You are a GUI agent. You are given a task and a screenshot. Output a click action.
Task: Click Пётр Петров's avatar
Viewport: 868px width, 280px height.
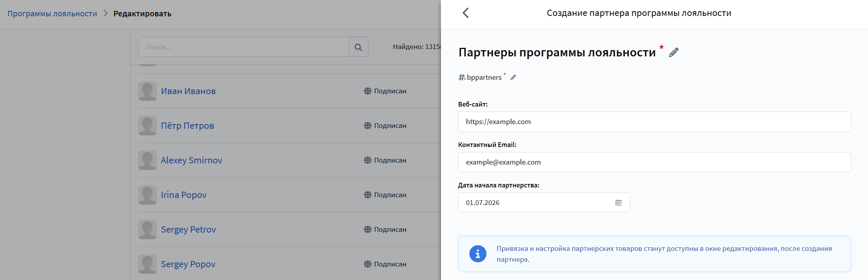147,126
